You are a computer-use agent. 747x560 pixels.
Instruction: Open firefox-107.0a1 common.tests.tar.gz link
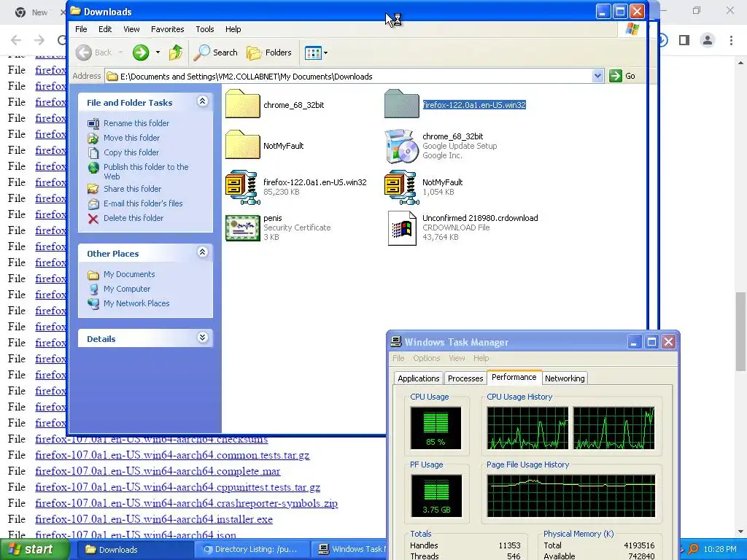click(x=172, y=455)
